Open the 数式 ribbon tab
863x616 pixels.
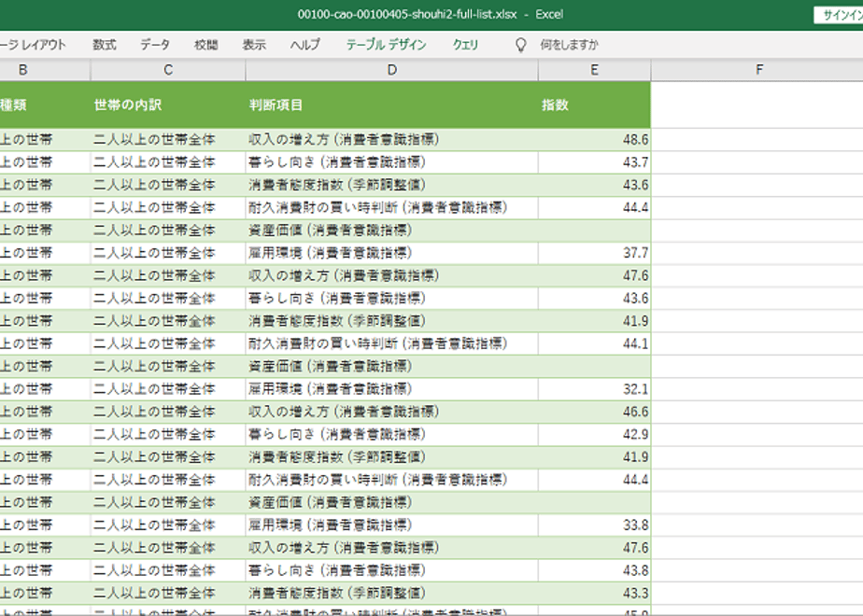click(x=104, y=45)
